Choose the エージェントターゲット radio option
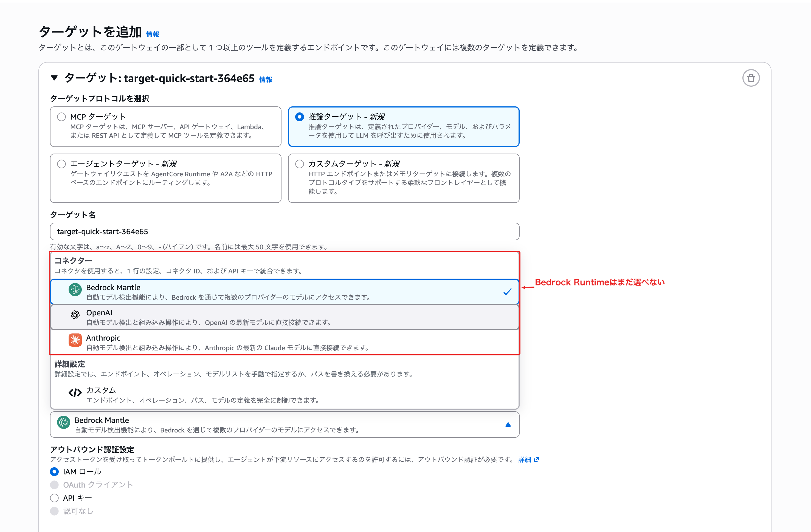Image resolution: width=811 pixels, height=532 pixels. click(x=61, y=164)
